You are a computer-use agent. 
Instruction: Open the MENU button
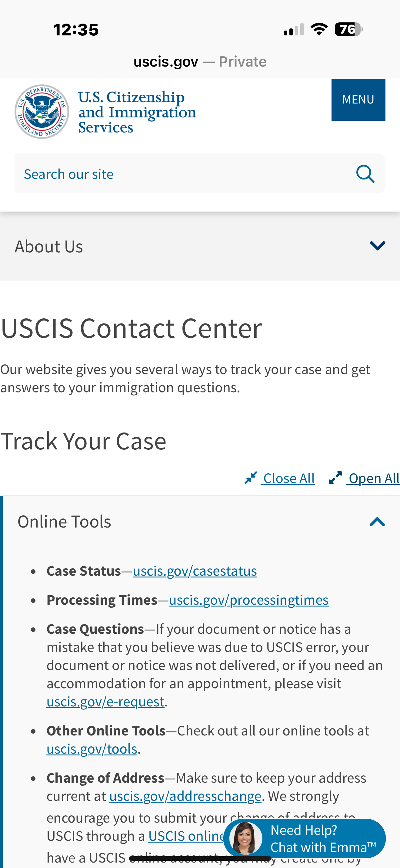pyautogui.click(x=358, y=100)
